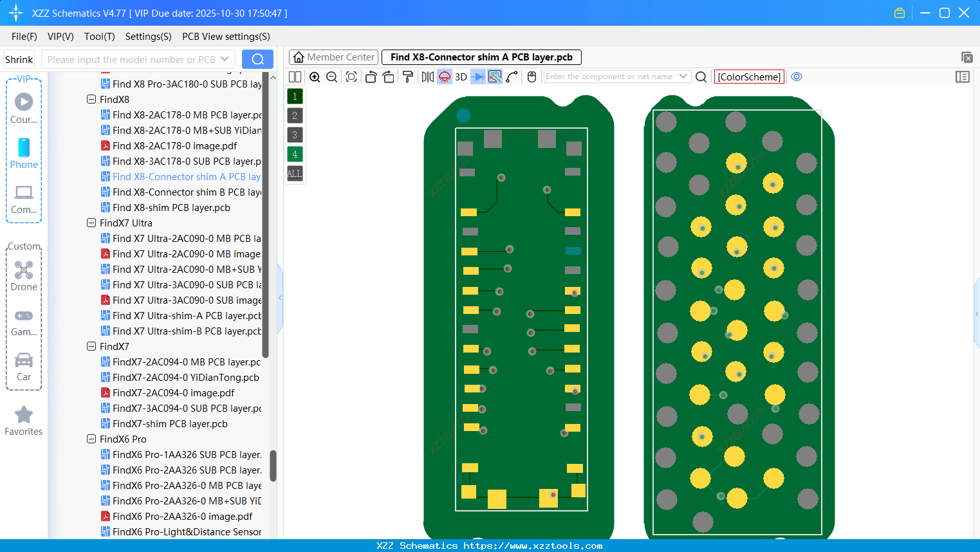Enable the ALL layers button

click(294, 173)
